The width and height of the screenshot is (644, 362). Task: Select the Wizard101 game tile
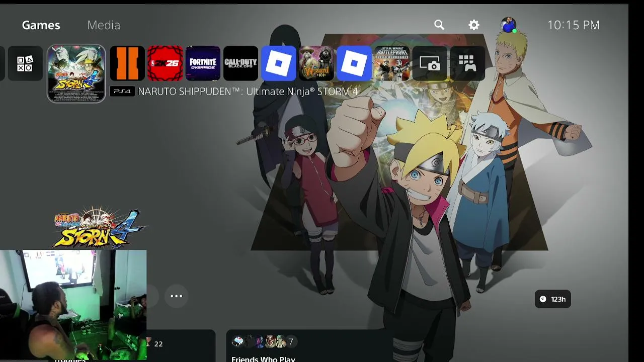pos(316,63)
